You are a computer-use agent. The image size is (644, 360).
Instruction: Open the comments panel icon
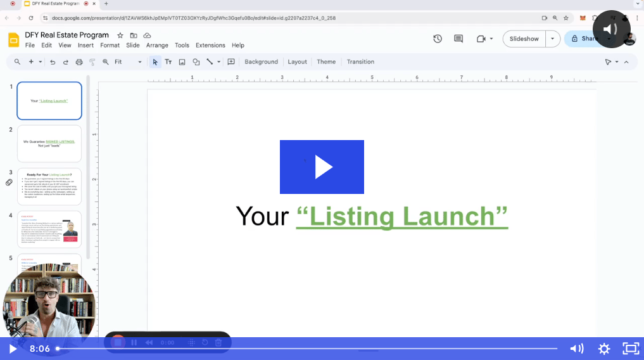click(x=458, y=39)
